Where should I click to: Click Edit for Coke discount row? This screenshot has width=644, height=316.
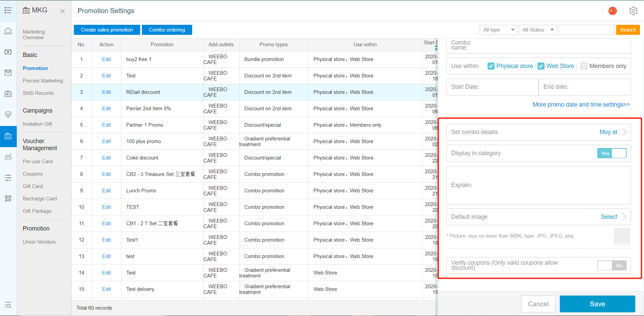pyautogui.click(x=106, y=158)
